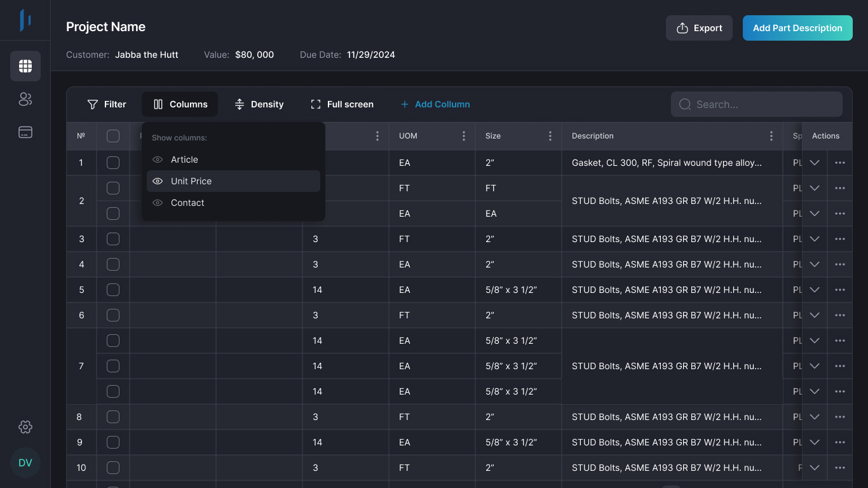Open Description column options menu
The image size is (868, 488).
[x=771, y=136]
